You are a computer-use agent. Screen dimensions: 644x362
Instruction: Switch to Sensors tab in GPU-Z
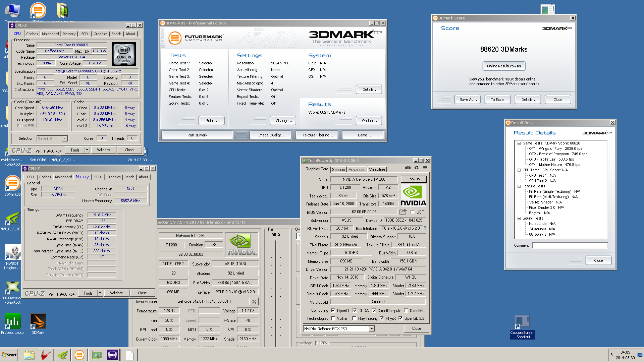[x=338, y=170]
